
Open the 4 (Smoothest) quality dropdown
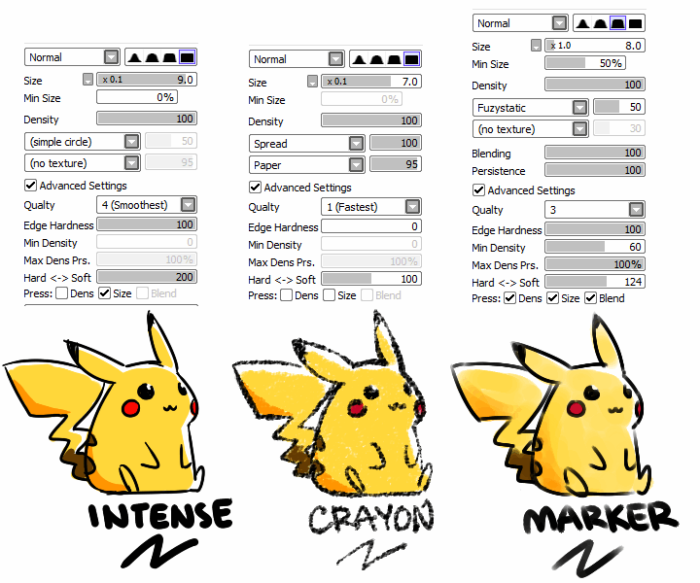click(147, 205)
